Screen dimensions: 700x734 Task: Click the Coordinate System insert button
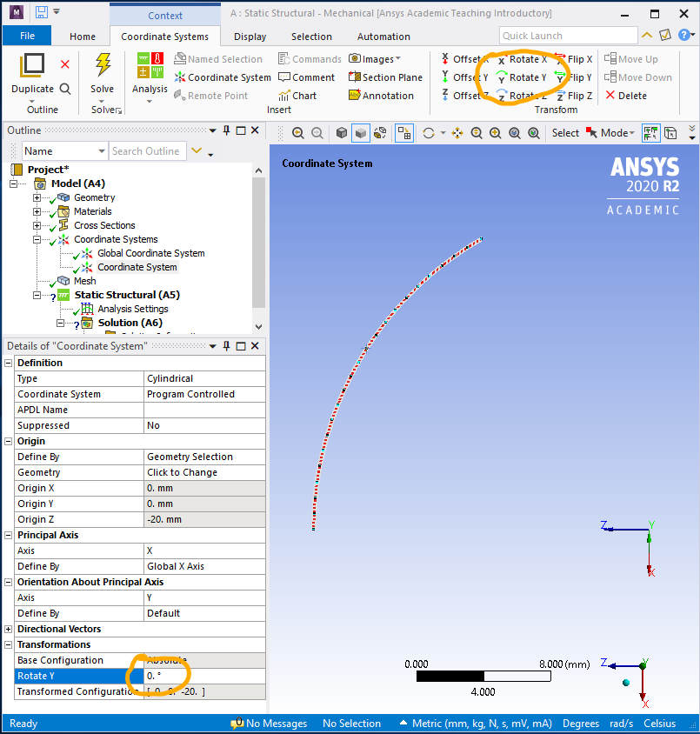point(223,77)
